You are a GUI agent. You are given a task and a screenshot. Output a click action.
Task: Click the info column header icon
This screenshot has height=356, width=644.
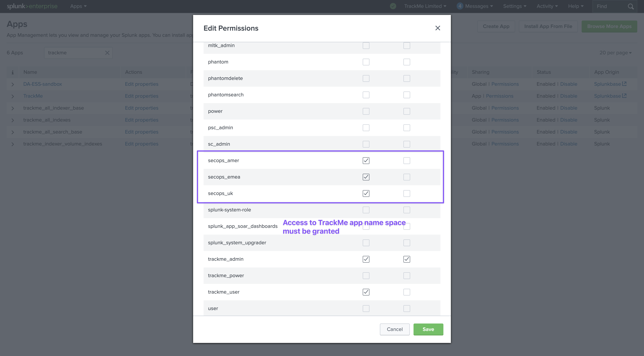[13, 72]
